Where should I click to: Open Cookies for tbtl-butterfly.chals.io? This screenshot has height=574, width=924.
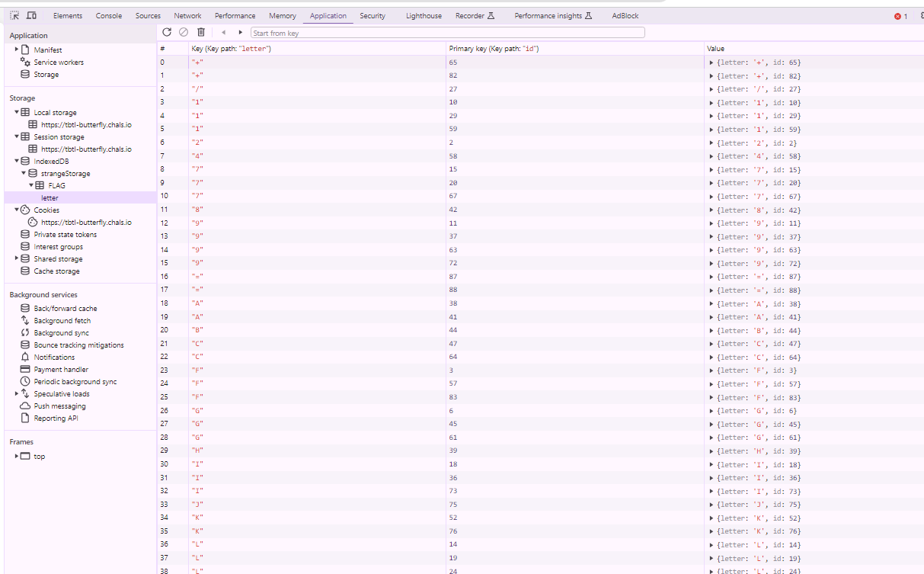click(x=86, y=223)
